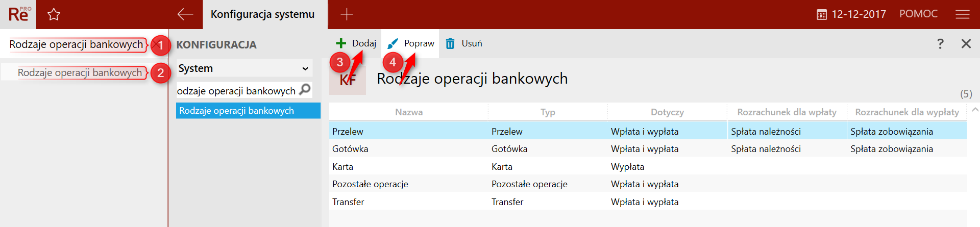Open the hamburger main menu

pos(963,14)
